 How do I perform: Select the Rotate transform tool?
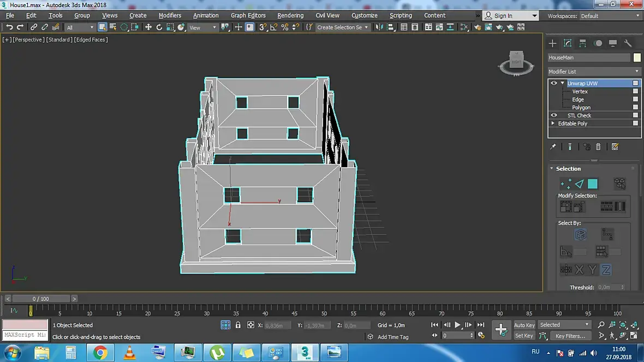pyautogui.click(x=159, y=27)
